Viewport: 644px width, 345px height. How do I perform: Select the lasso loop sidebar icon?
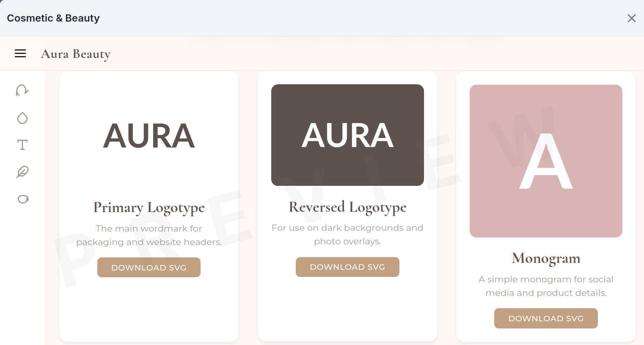point(23,199)
